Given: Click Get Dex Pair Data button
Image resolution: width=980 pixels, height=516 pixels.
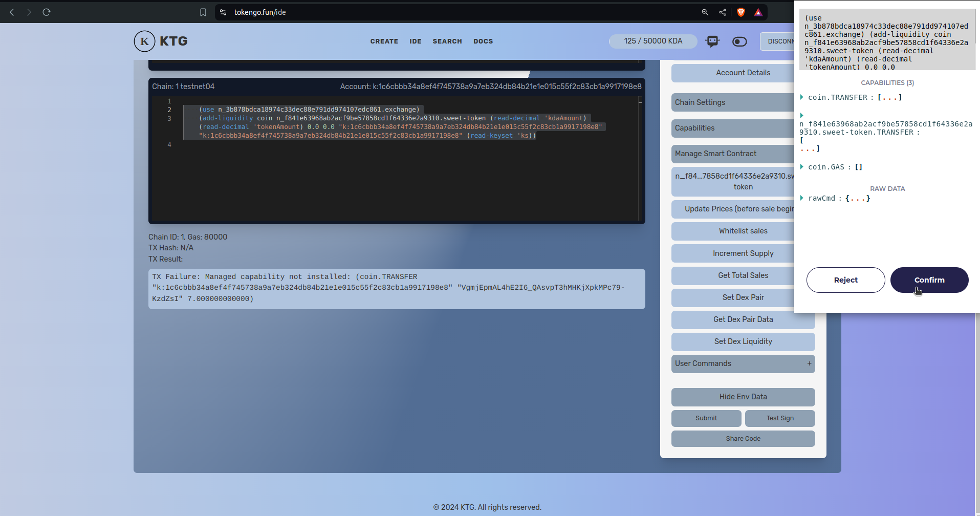Looking at the screenshot, I should [743, 319].
